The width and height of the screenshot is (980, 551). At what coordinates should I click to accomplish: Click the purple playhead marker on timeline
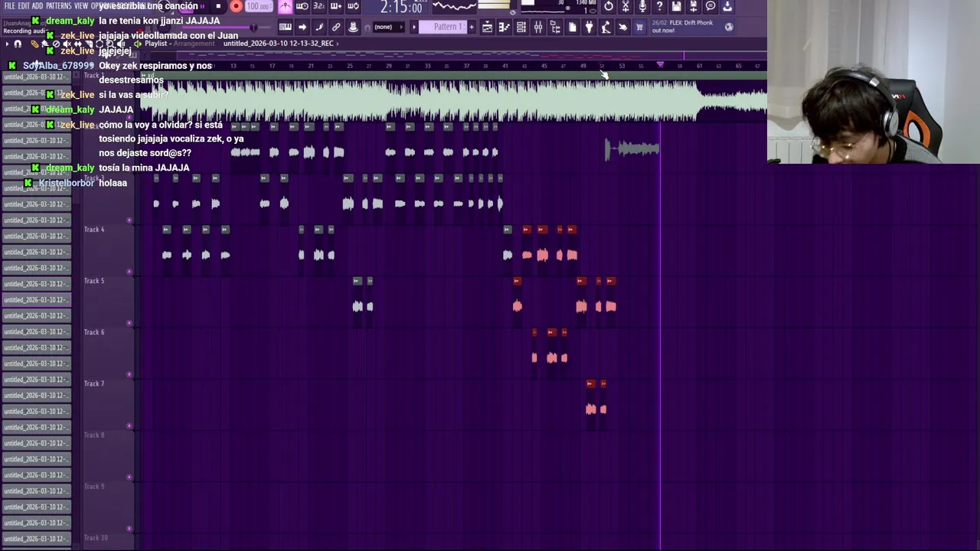[660, 65]
